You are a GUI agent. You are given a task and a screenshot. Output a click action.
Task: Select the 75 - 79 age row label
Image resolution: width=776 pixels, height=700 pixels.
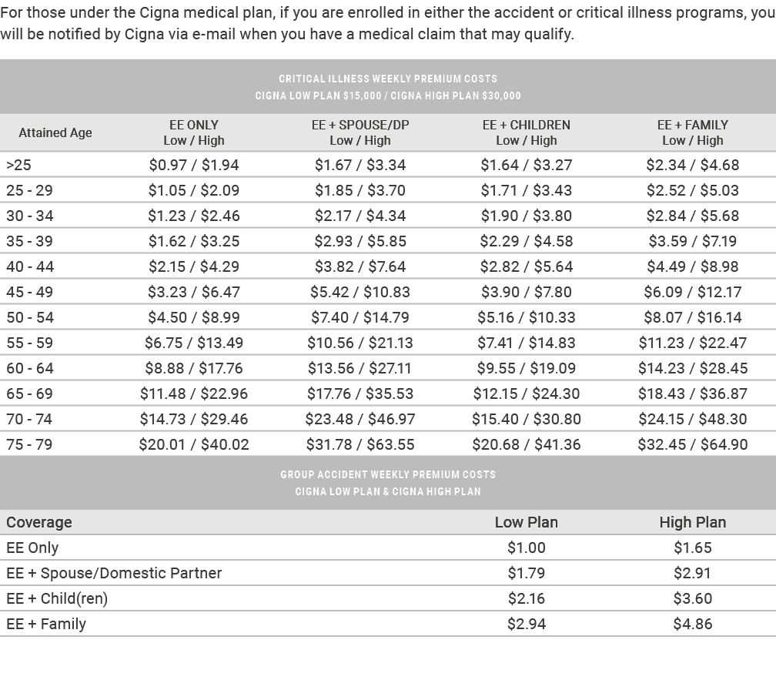(x=29, y=444)
